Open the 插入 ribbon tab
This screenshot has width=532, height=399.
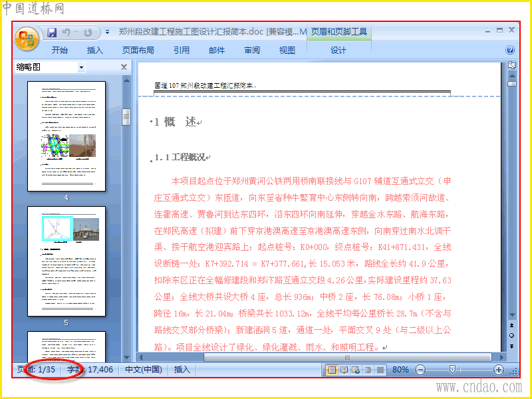tap(94, 51)
